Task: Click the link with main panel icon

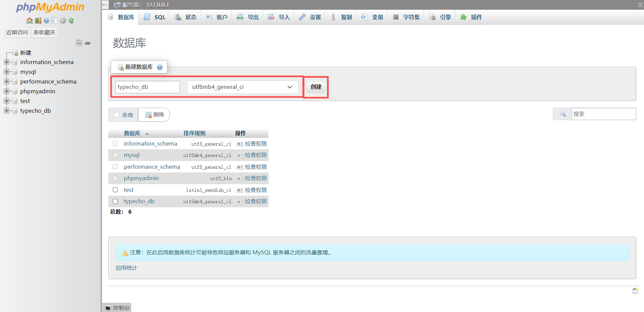Action: click(x=88, y=43)
